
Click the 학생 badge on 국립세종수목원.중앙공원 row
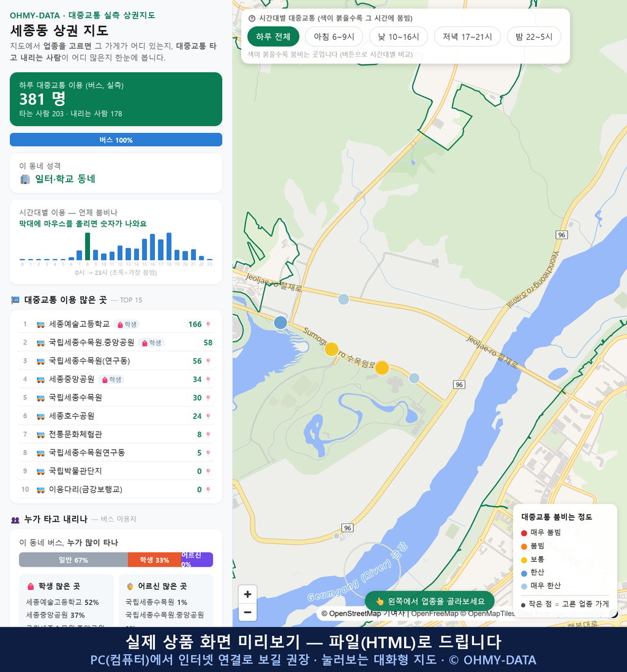pyautogui.click(x=151, y=343)
